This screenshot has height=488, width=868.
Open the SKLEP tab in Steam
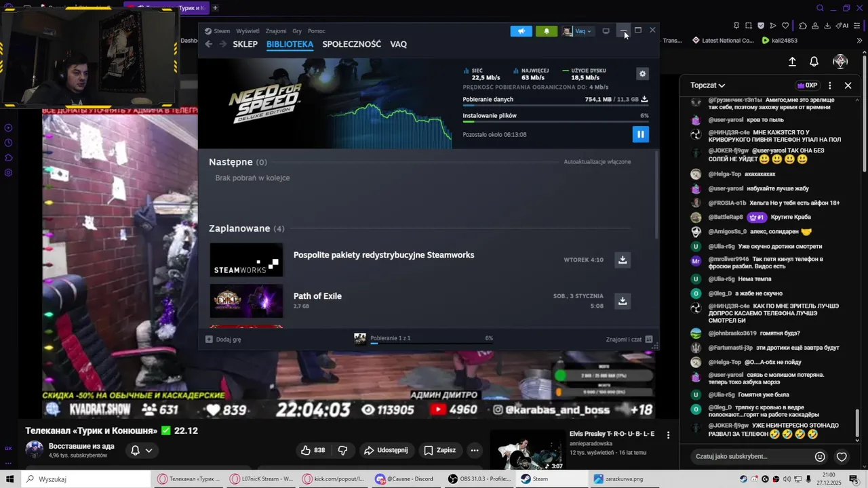pyautogui.click(x=245, y=44)
